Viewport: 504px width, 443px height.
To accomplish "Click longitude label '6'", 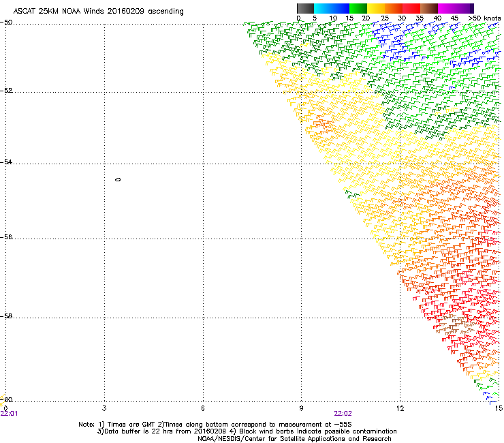I will [x=203, y=408].
